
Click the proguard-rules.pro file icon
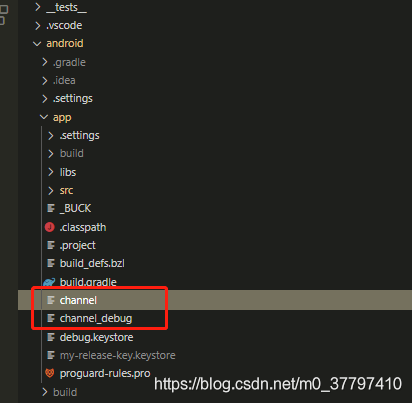50,373
